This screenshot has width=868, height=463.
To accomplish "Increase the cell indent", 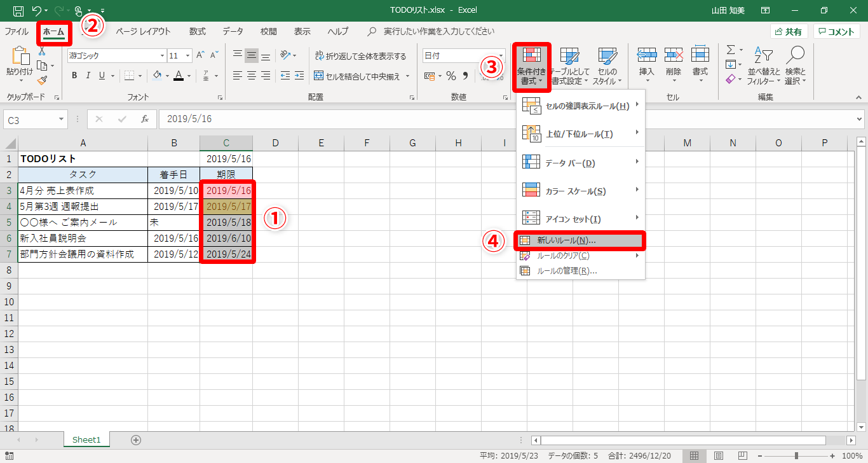I will (x=300, y=76).
